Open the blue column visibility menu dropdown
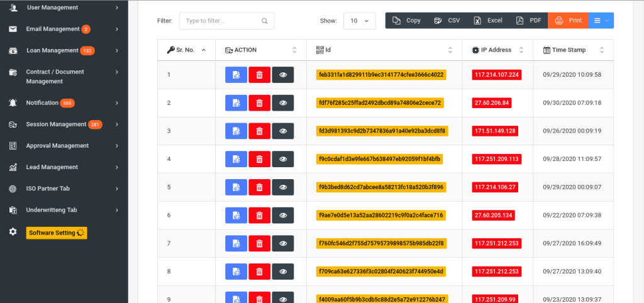 601,21
